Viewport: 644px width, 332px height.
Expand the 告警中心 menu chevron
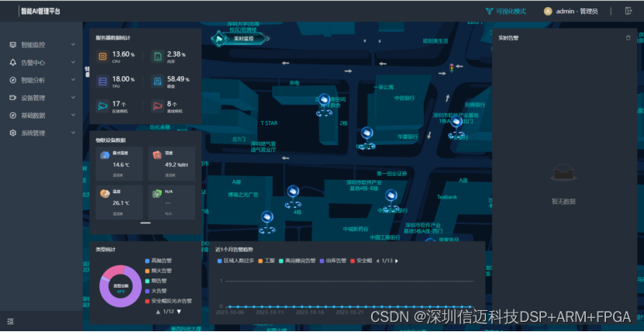[x=73, y=63]
